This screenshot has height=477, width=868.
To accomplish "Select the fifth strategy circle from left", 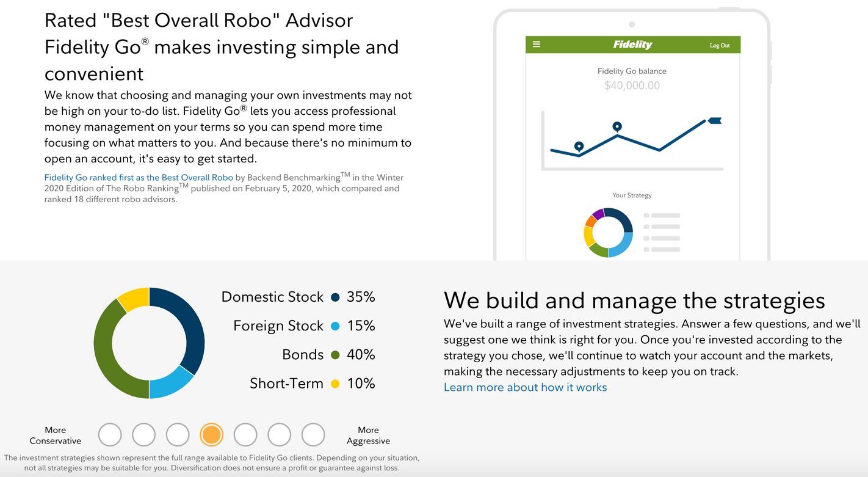I will pyautogui.click(x=245, y=435).
